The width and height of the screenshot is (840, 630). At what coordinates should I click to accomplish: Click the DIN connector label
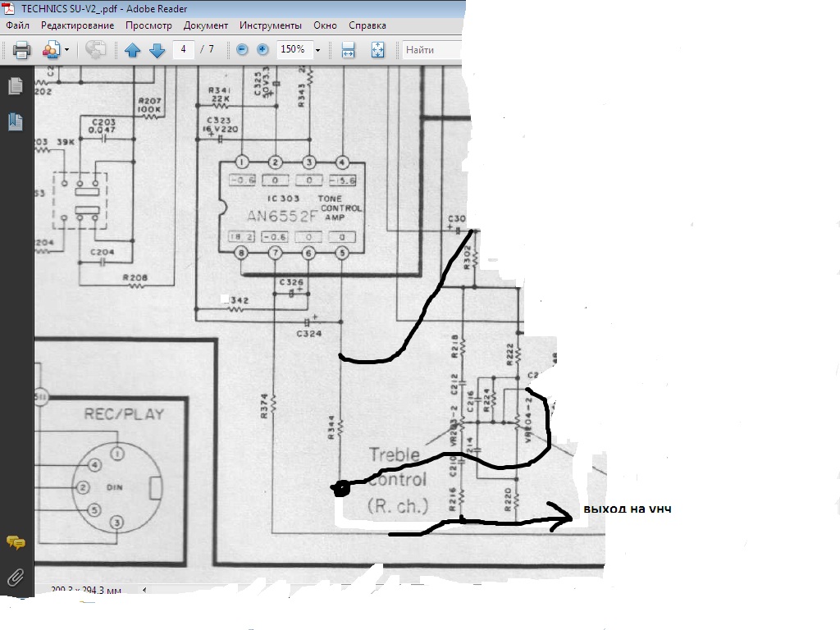click(115, 487)
